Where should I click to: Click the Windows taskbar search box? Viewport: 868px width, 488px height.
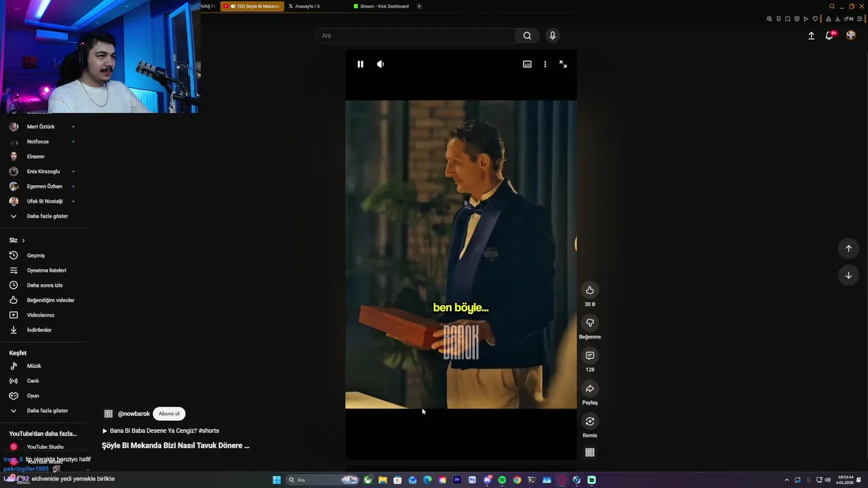(322, 480)
